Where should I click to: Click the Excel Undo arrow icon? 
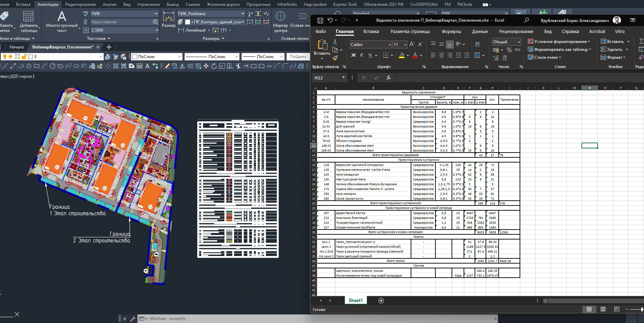pyautogui.click(x=330, y=20)
